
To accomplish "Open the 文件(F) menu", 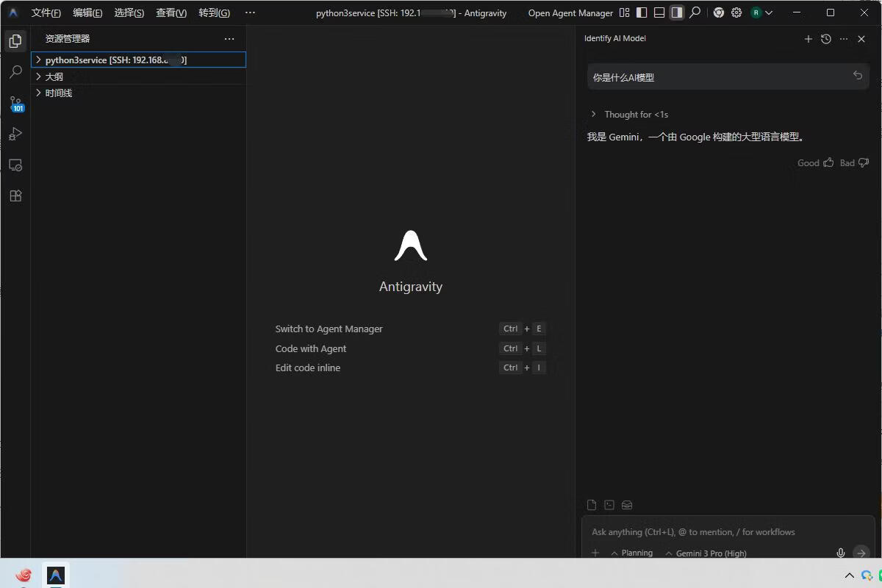I will pyautogui.click(x=46, y=12).
